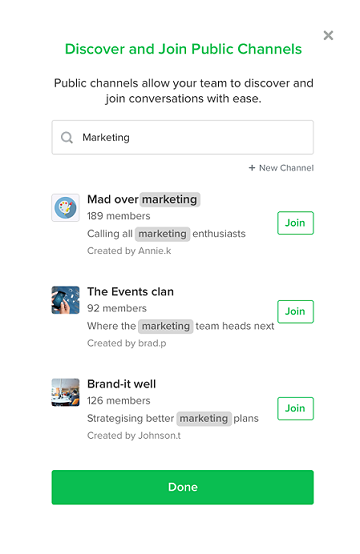Focus the Marketing search field

click(x=183, y=137)
